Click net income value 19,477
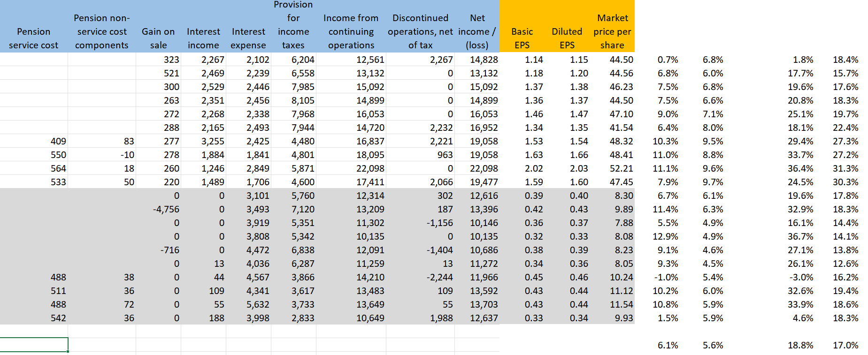The image size is (868, 355). click(484, 182)
